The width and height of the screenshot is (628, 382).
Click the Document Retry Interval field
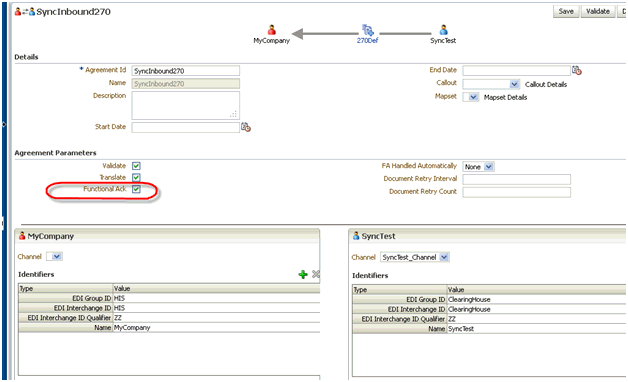click(x=516, y=179)
